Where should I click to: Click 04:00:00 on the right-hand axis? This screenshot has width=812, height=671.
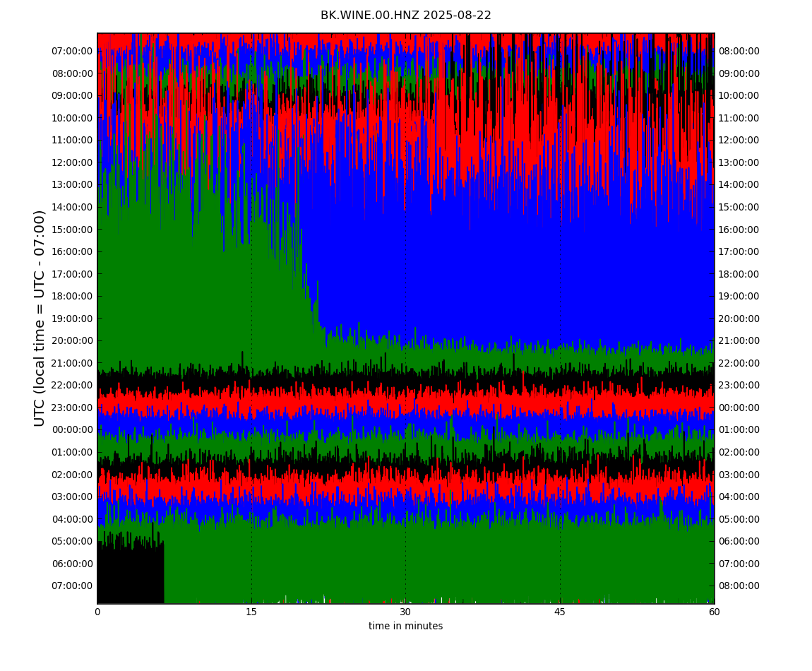[739, 497]
